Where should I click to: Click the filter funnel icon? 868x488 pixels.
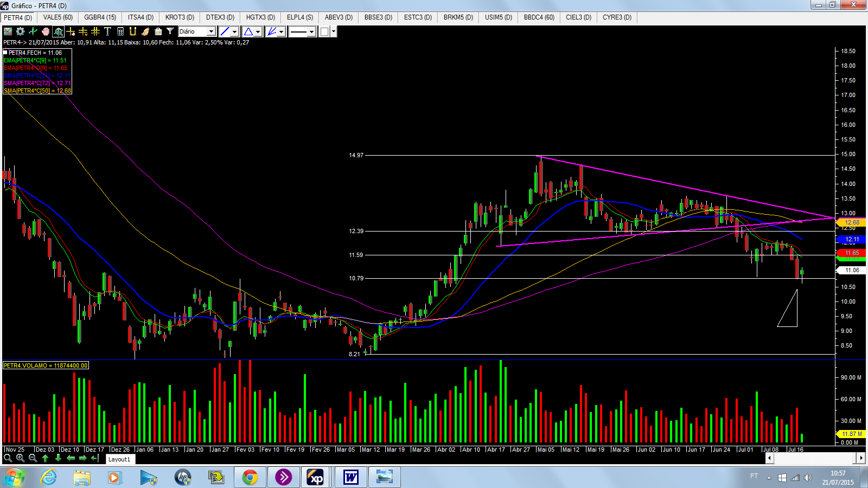pos(170,31)
